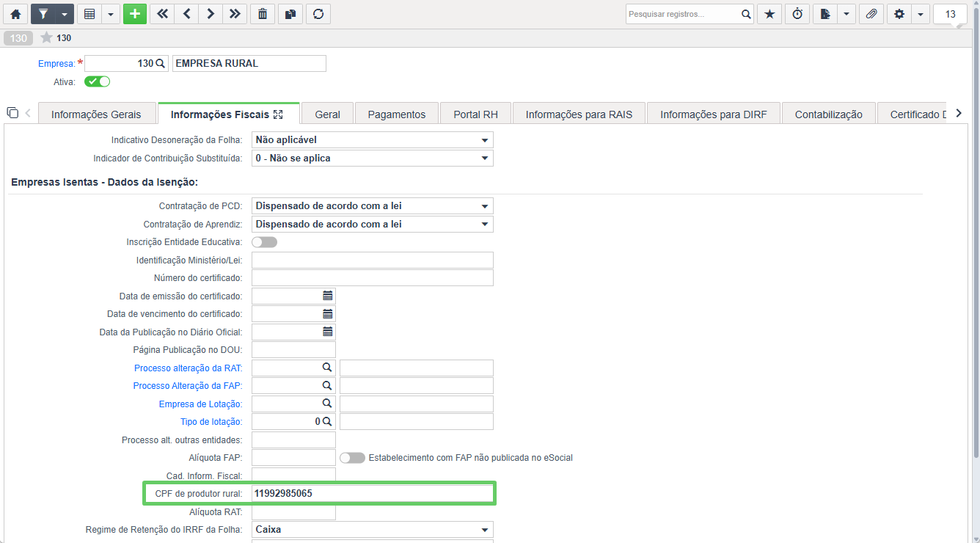Expand the settings gear dropdown arrow
This screenshot has width=980, height=543.
click(x=921, y=14)
